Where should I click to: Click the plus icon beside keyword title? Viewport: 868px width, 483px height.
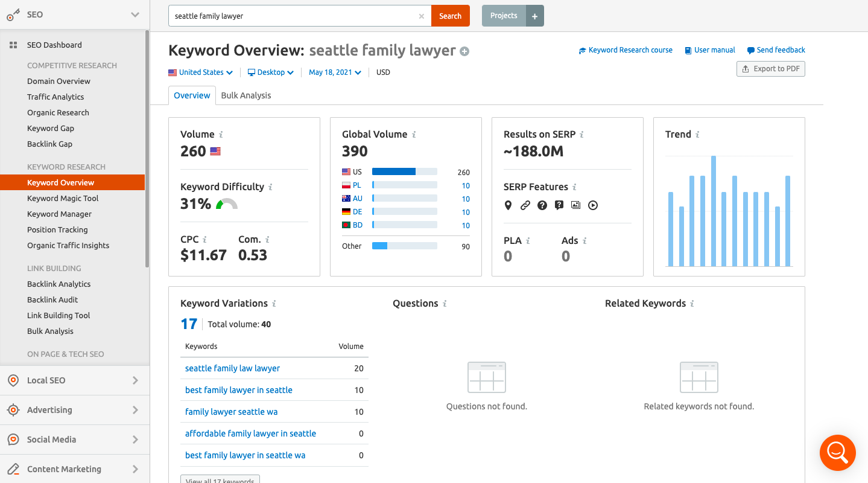point(464,51)
